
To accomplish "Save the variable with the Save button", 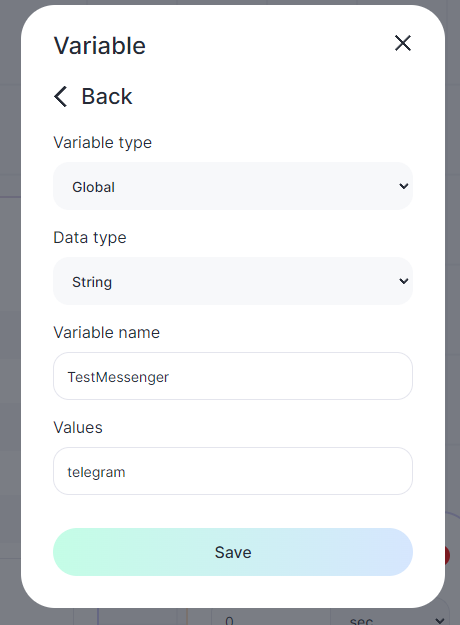I will (233, 552).
